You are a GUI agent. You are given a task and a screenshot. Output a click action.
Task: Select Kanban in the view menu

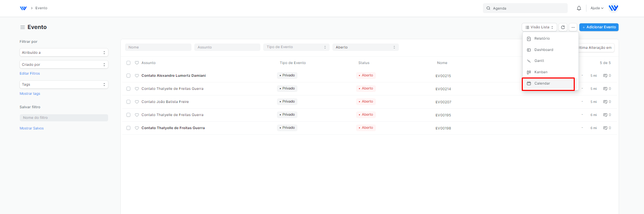[540, 72]
